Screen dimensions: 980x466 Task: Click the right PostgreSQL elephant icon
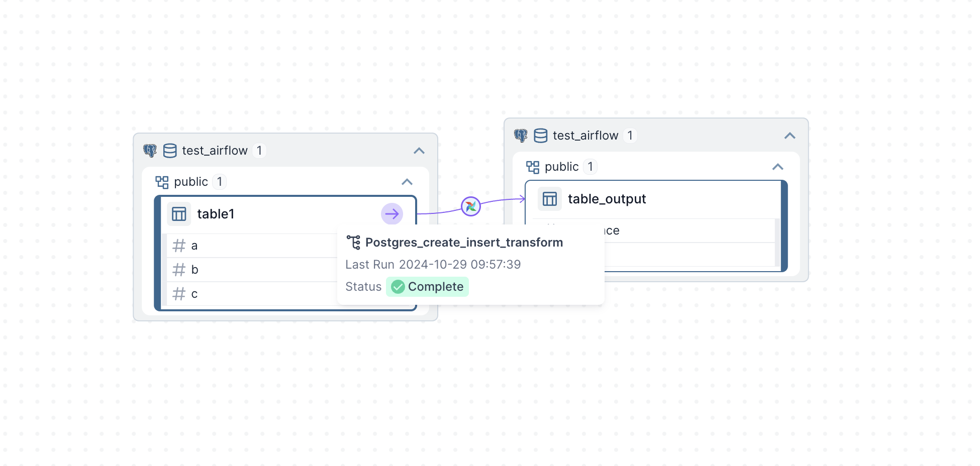coord(521,136)
